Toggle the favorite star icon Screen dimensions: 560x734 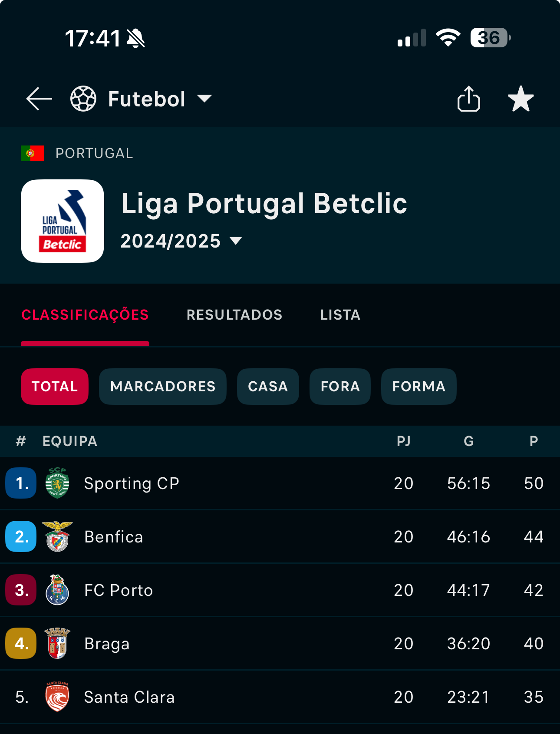tap(521, 99)
